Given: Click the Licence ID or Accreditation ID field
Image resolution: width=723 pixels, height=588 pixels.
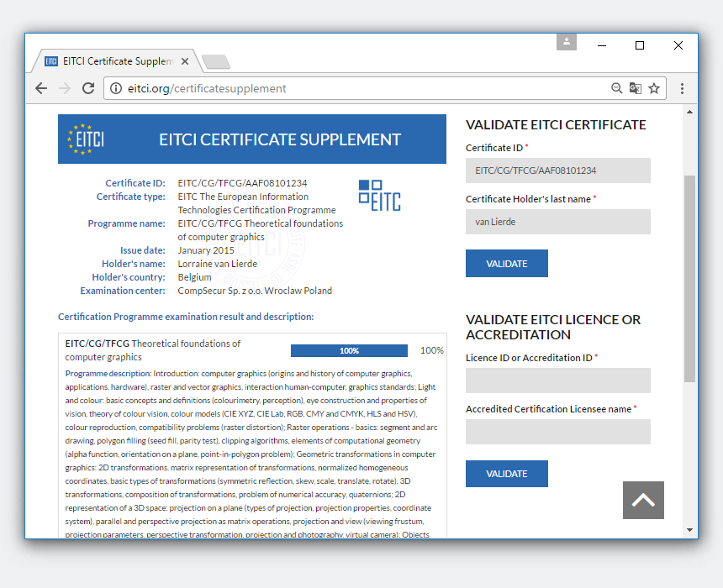Looking at the screenshot, I should (x=557, y=381).
